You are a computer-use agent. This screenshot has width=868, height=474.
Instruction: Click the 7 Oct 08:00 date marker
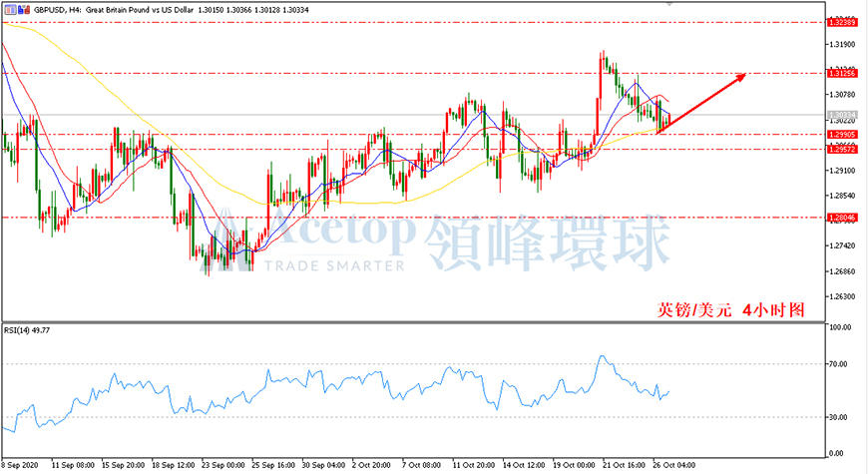pos(421,465)
